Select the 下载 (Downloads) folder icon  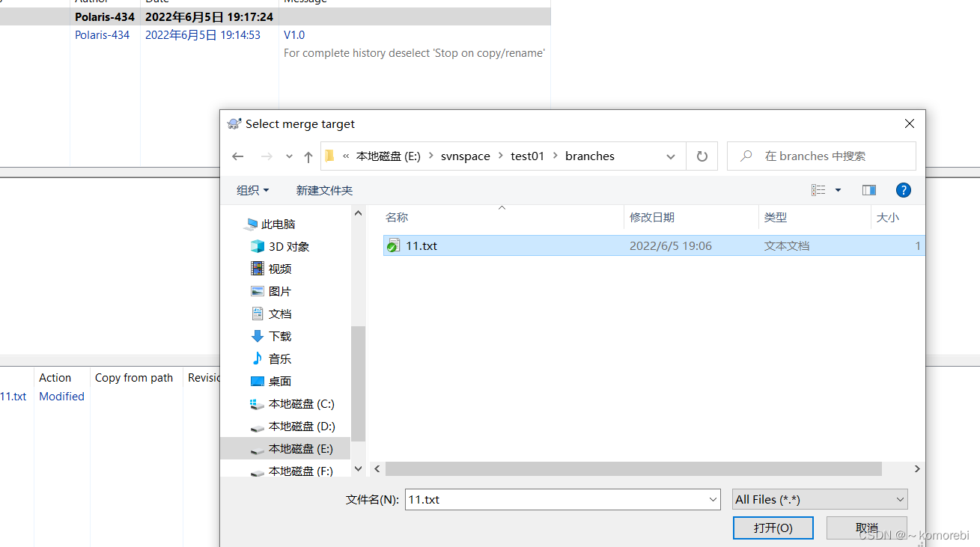[x=256, y=336]
